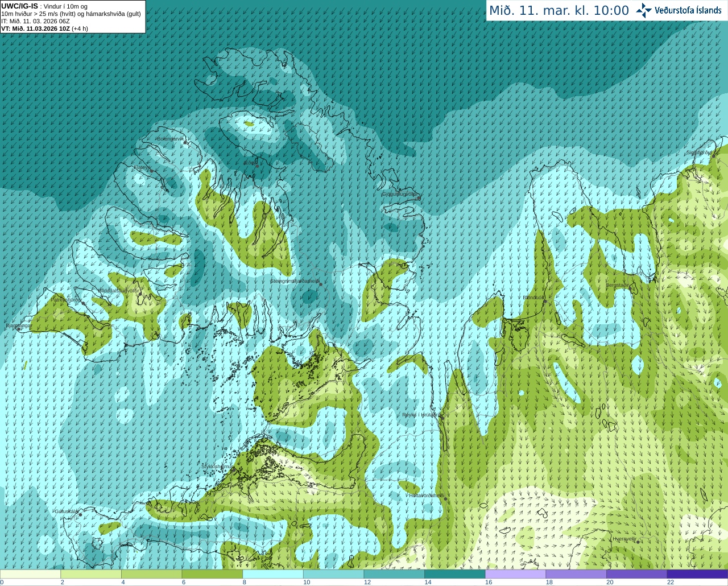Pick the 0–2 m/s pale yellow legend swatch

[30, 574]
